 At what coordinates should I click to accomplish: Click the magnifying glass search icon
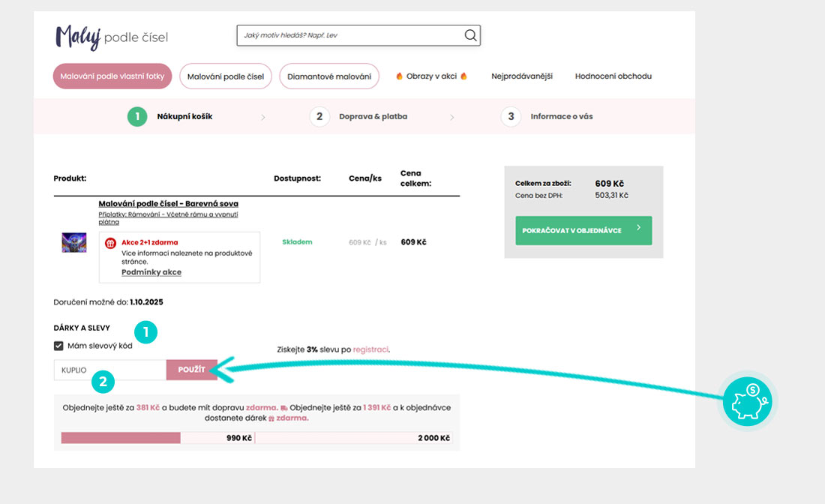click(470, 35)
